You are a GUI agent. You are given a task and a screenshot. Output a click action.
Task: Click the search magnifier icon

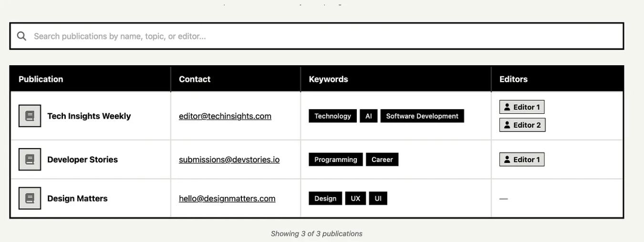tap(21, 36)
